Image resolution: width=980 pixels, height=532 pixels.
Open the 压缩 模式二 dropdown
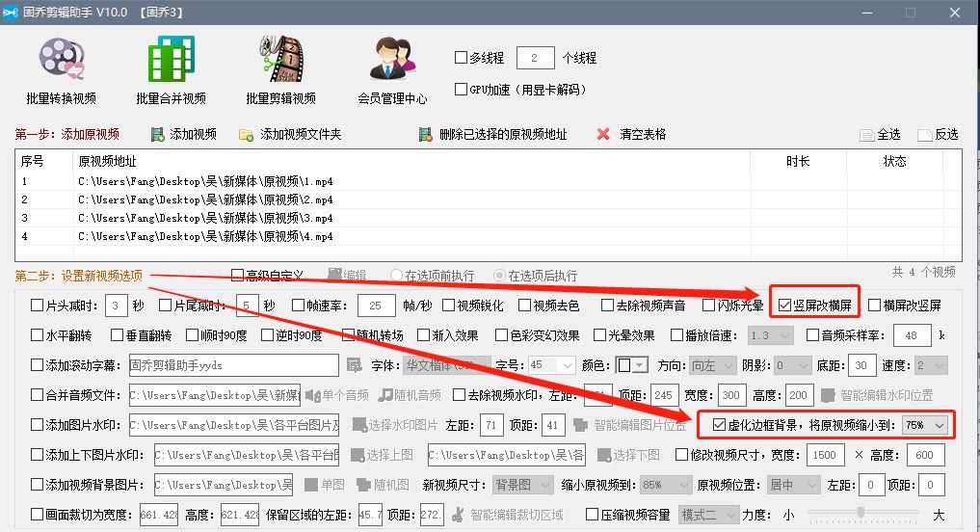pyautogui.click(x=709, y=515)
